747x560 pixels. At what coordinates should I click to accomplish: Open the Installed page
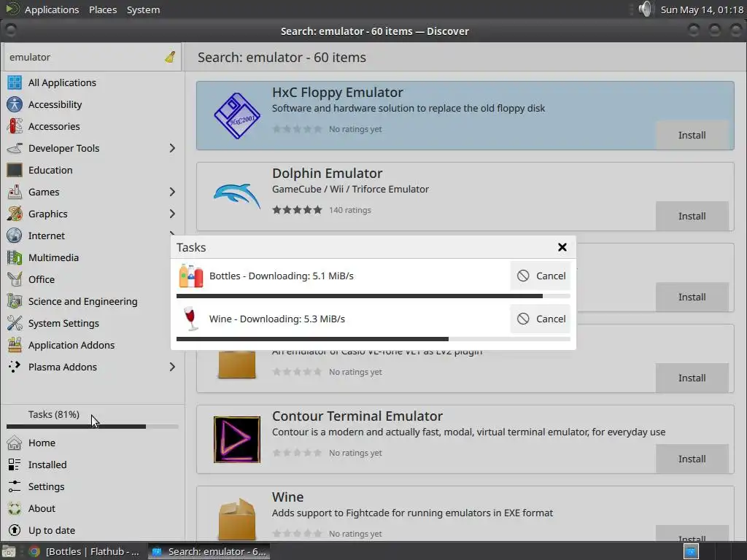93,464
